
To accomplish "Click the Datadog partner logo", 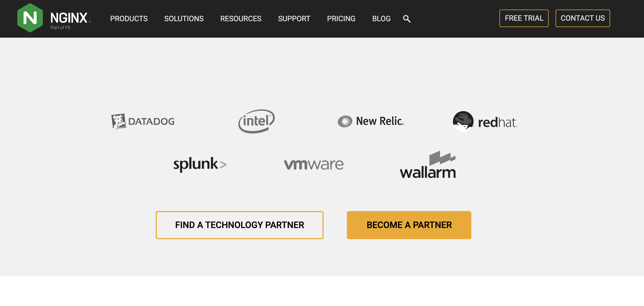I will pyautogui.click(x=143, y=121).
